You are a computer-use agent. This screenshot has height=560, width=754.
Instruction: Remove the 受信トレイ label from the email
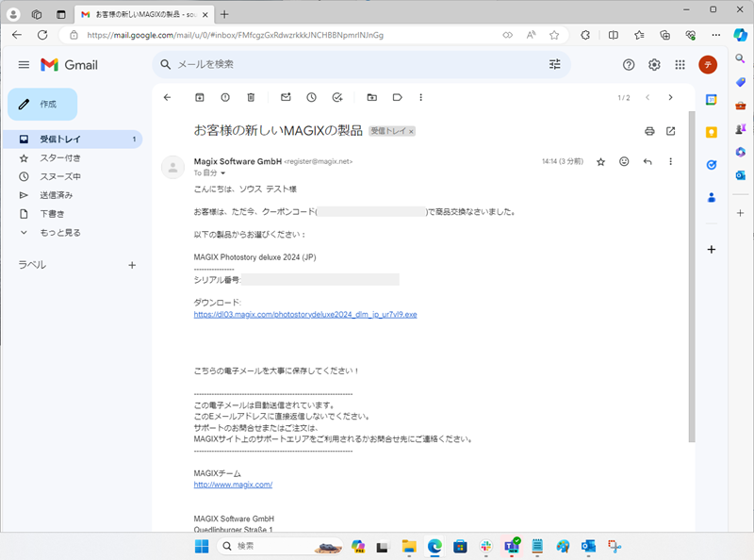tap(411, 131)
